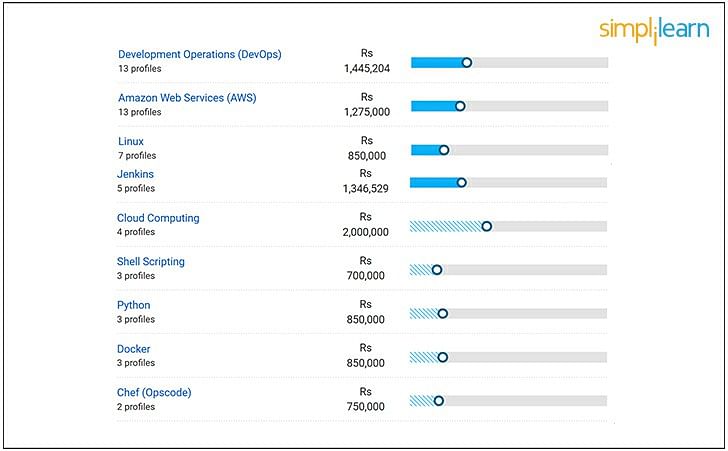Click the salary value 1,275,000
This screenshot has height=451, width=728.
click(x=367, y=112)
